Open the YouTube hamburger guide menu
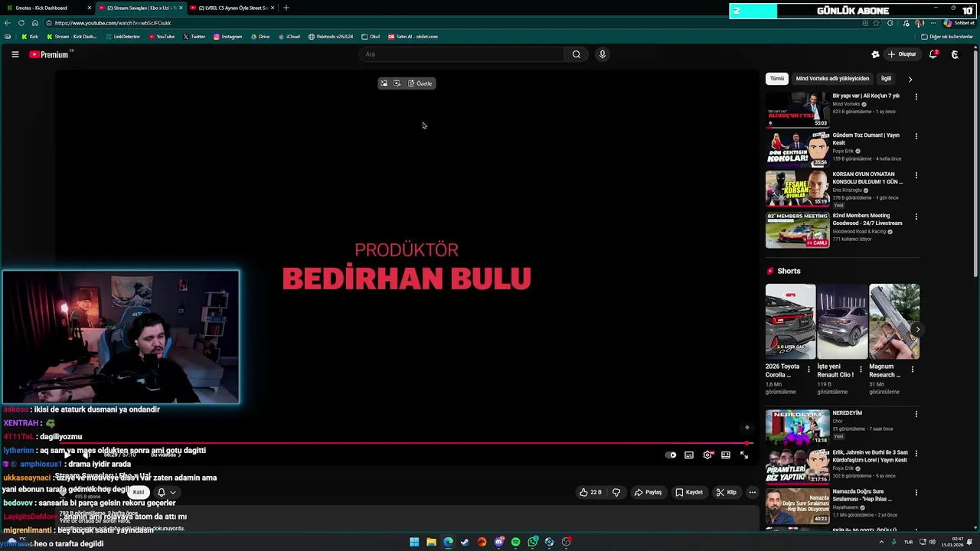 pyautogui.click(x=15, y=54)
